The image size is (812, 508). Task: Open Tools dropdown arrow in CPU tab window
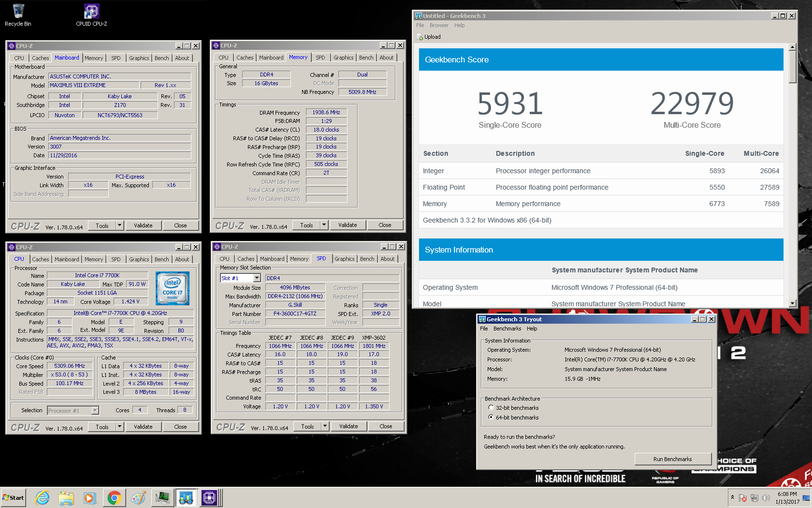click(120, 427)
